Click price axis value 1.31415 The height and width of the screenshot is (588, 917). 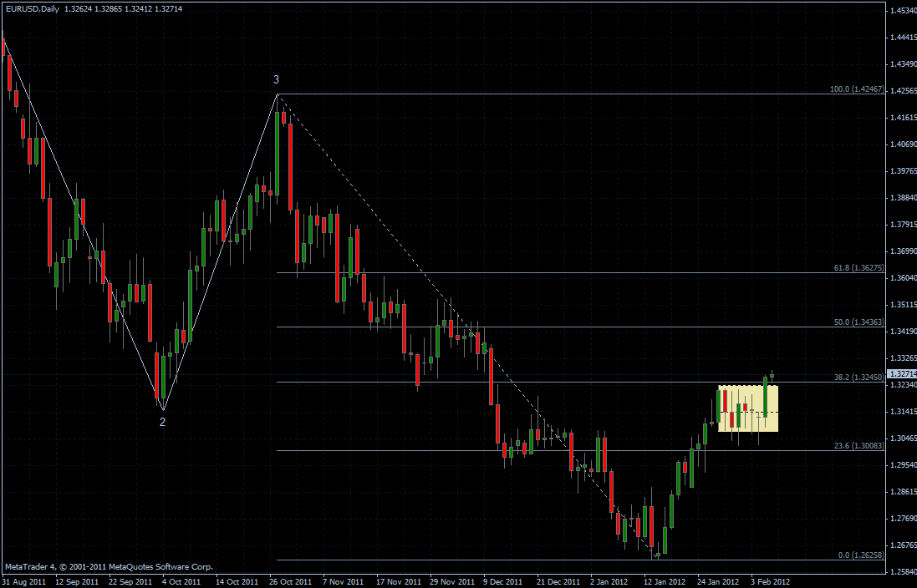coord(903,412)
